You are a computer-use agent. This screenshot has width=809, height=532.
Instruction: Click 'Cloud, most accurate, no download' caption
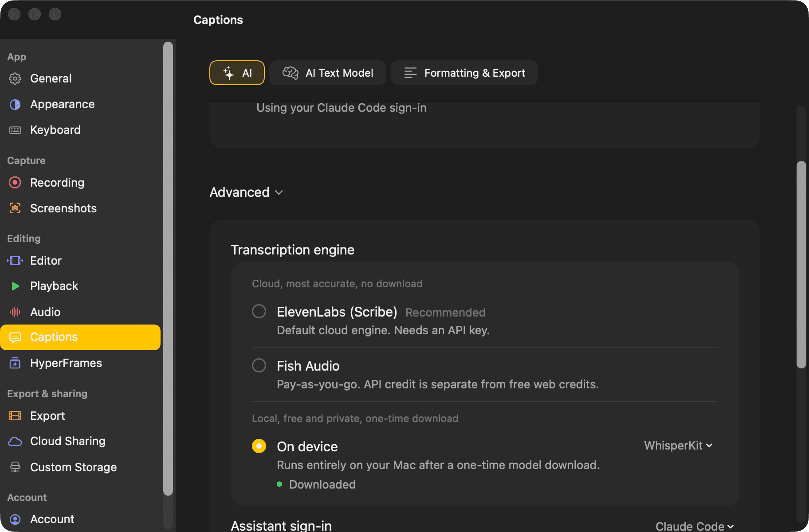[337, 284]
